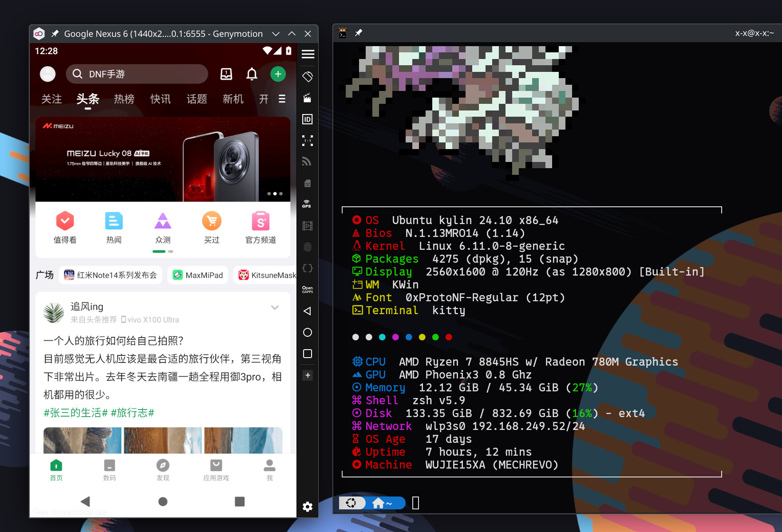Screen dimensions: 782x532
Task: Tap the check-in calendar icon
Action: coord(226,74)
